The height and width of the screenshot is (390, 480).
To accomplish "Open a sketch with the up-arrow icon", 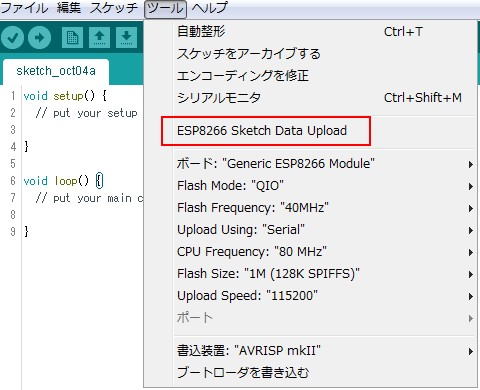I will pos(99,38).
